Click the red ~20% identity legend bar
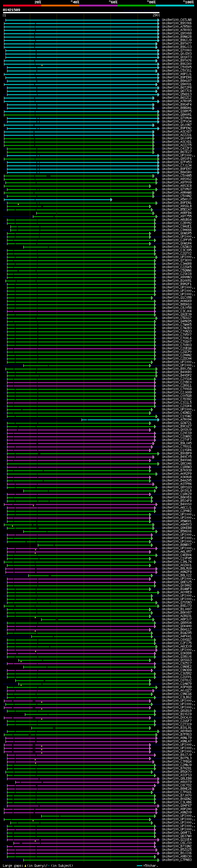This screenshot has width=197, height=868. click(22, 6)
